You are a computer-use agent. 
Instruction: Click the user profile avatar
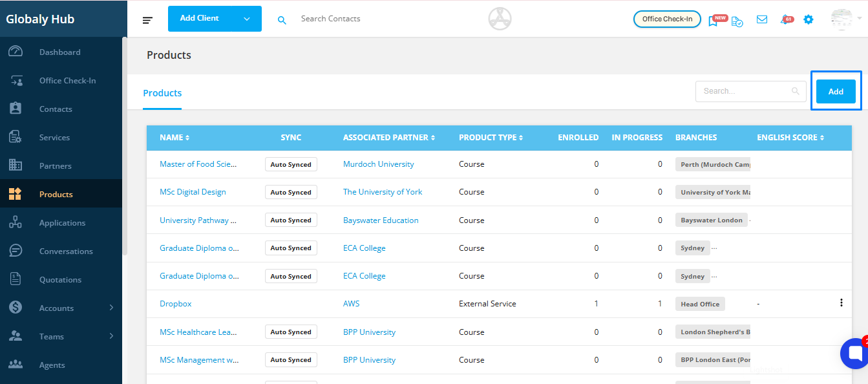(842, 19)
